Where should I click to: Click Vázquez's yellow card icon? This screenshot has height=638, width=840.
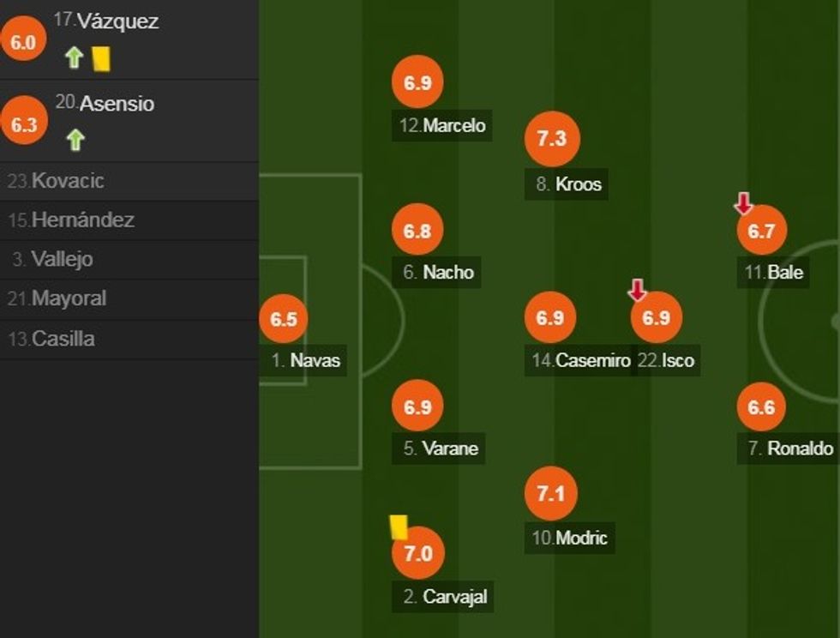(101, 58)
